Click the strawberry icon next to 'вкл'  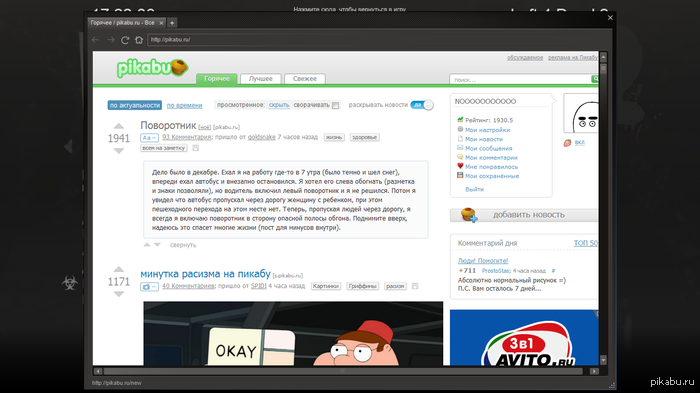coord(567,143)
